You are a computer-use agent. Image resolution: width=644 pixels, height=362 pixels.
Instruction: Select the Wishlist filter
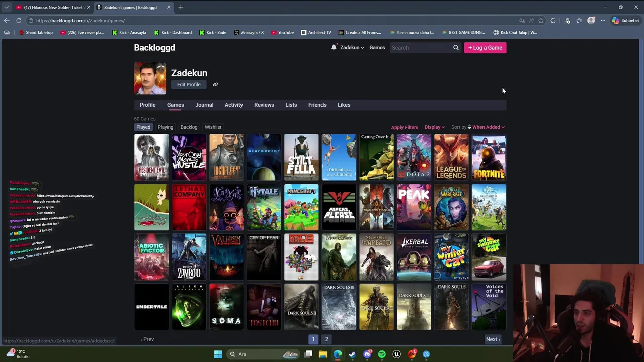pyautogui.click(x=213, y=127)
